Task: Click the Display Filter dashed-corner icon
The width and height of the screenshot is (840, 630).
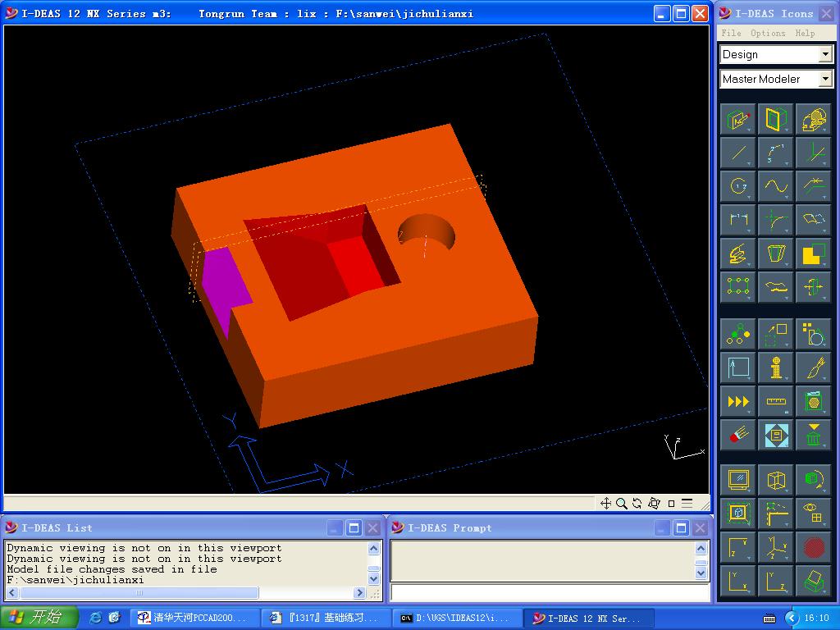Action: tap(776, 514)
